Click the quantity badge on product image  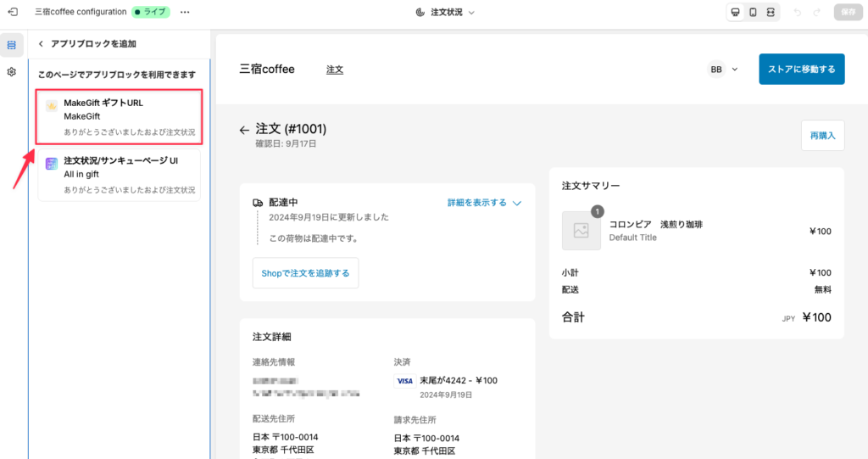pos(598,212)
